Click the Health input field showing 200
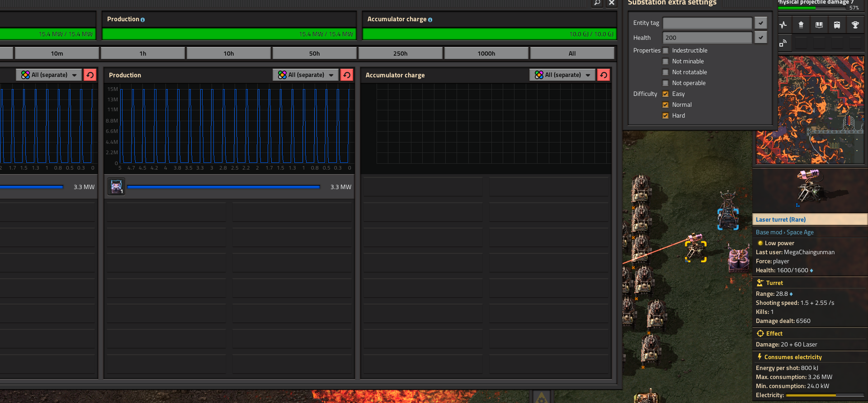Screen dimensions: 868x403 pos(708,38)
